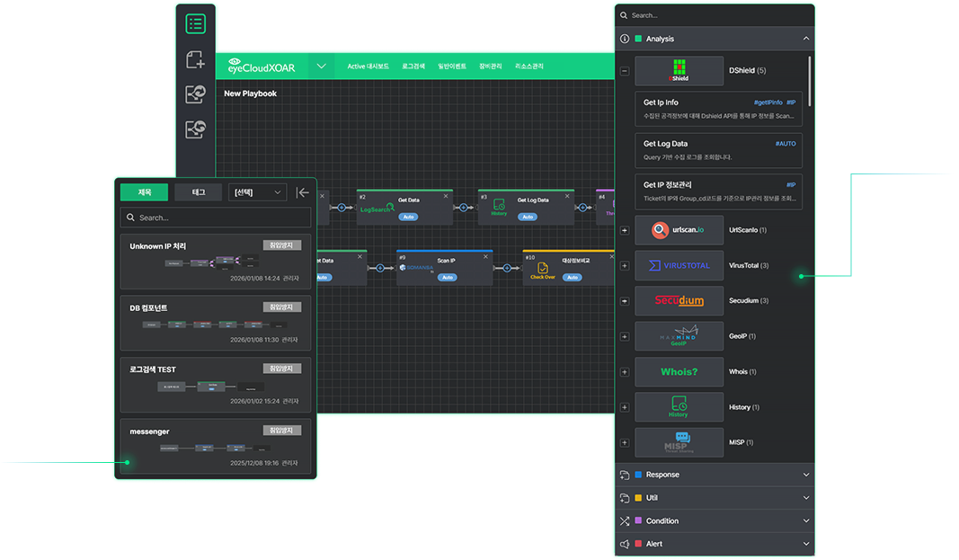This screenshot has width=959, height=560.
Task: Click the Whois? integration tile
Action: click(679, 372)
